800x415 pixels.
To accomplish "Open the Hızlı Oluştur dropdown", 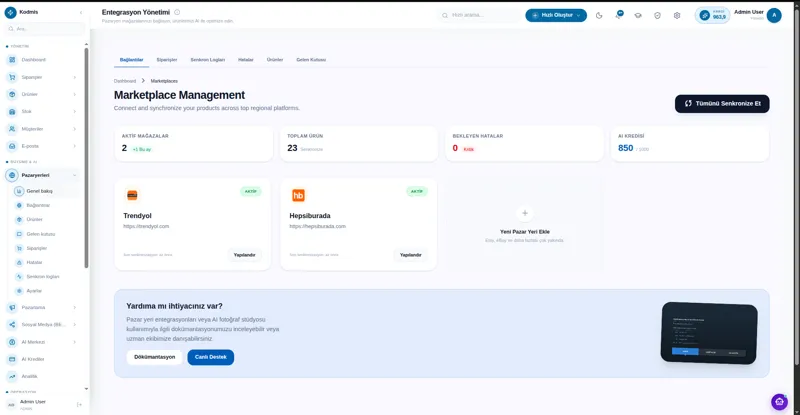I will coord(556,15).
